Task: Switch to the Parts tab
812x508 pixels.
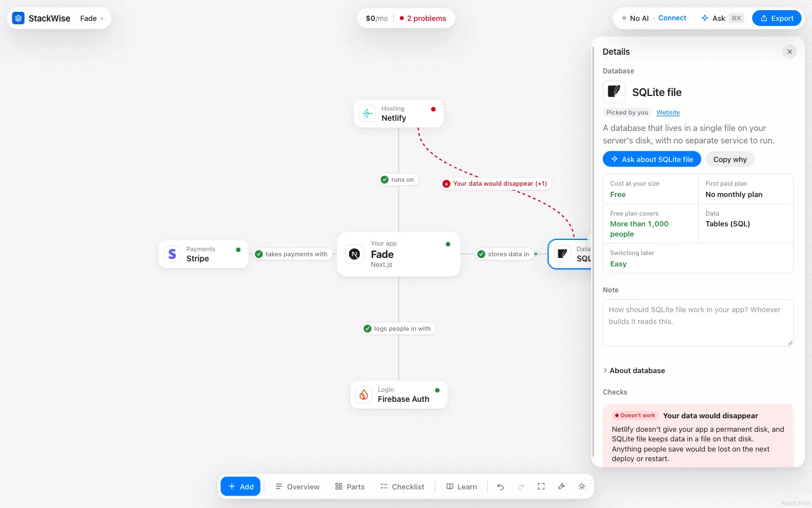Action: [350, 487]
